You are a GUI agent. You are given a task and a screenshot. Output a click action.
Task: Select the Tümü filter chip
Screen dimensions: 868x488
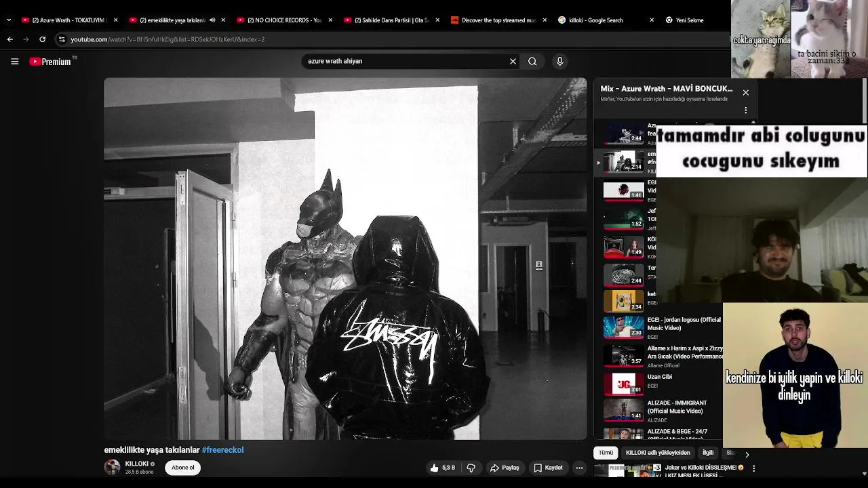[606, 453]
